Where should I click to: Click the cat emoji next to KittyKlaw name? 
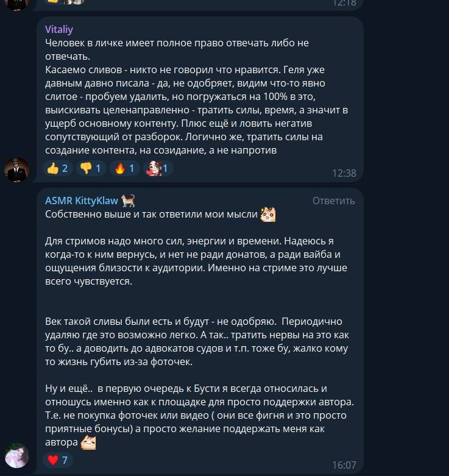(x=128, y=201)
